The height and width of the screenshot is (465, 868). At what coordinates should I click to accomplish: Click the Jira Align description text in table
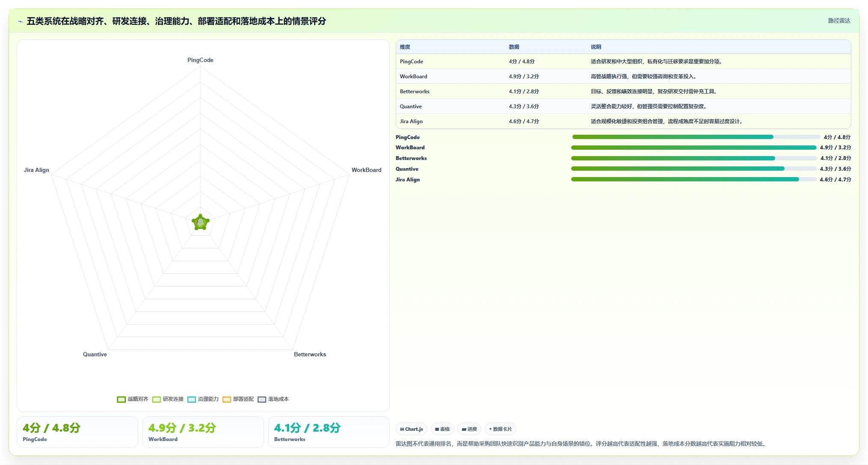tap(667, 121)
